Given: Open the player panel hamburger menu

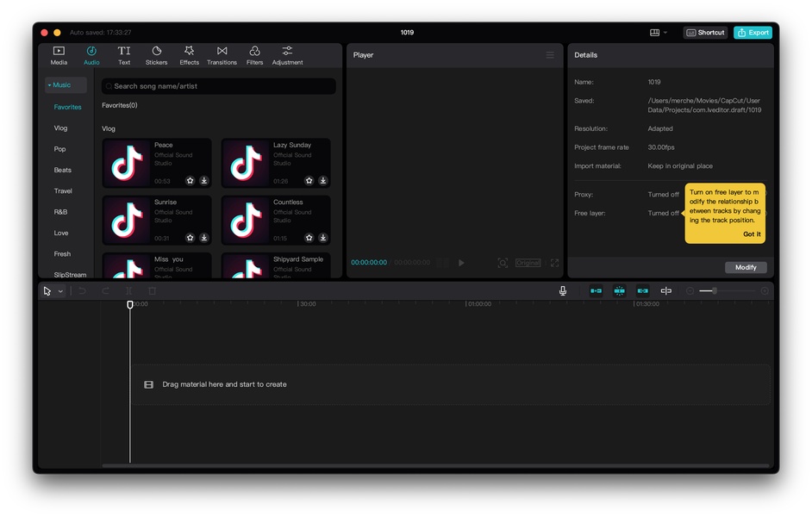Looking at the screenshot, I should pos(550,55).
